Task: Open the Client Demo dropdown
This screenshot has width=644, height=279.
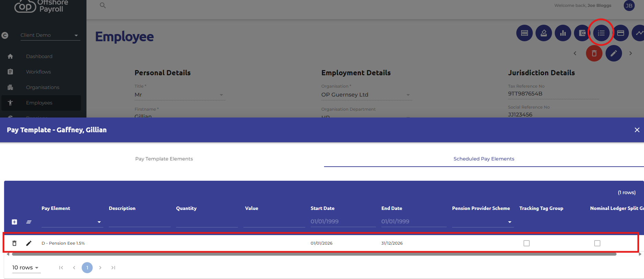Action: click(x=50, y=35)
